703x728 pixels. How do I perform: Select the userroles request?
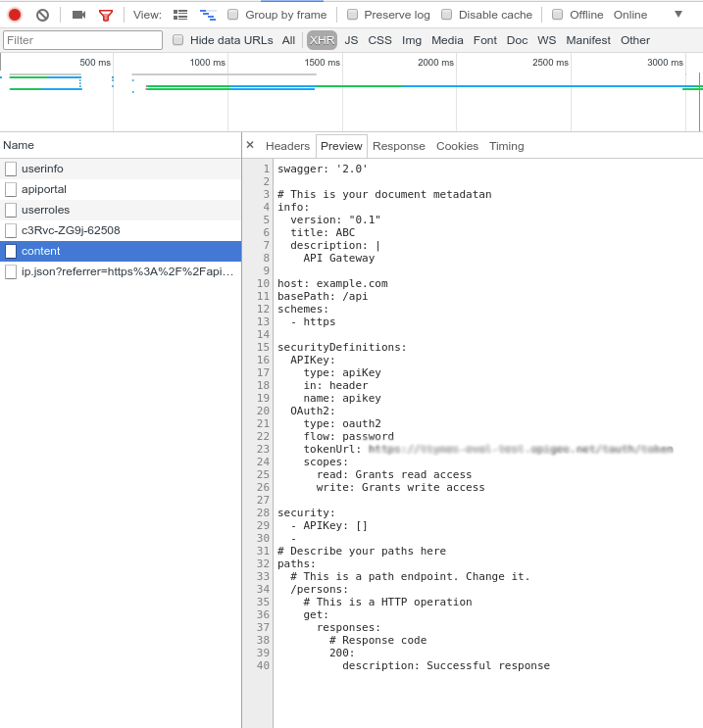(x=121, y=210)
